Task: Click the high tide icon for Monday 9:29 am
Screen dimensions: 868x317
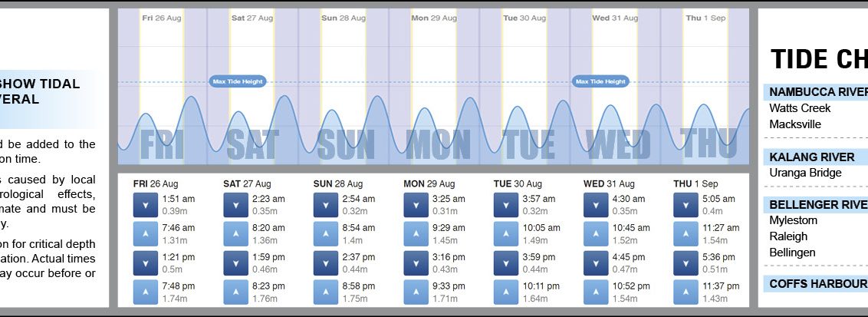Action: click(416, 234)
